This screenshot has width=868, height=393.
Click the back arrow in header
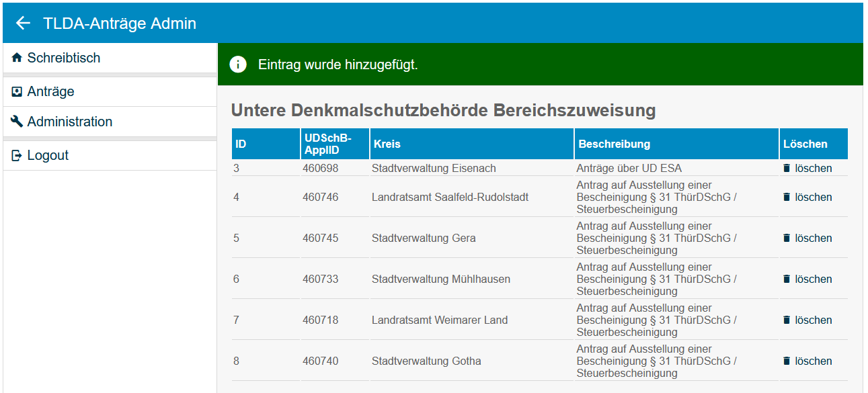tap(24, 24)
